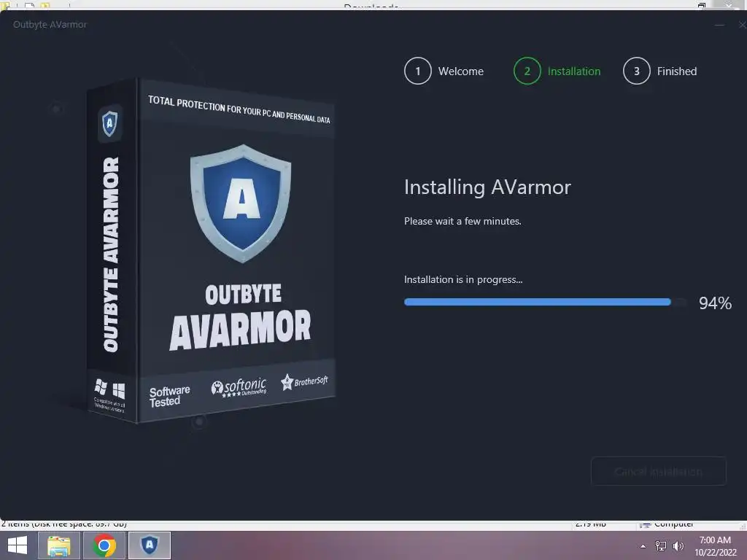The width and height of the screenshot is (747, 560).
Task: Click the Welcome step number 1 circle
Action: pos(418,71)
